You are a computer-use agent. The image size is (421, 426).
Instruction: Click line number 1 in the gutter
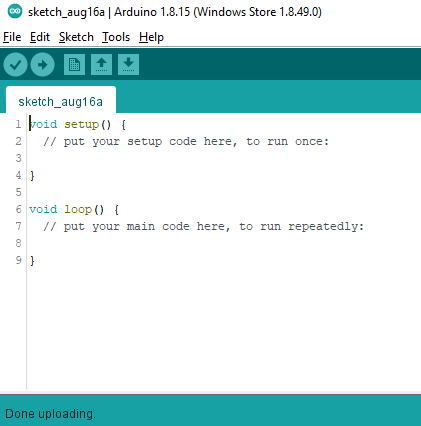[x=18, y=124]
